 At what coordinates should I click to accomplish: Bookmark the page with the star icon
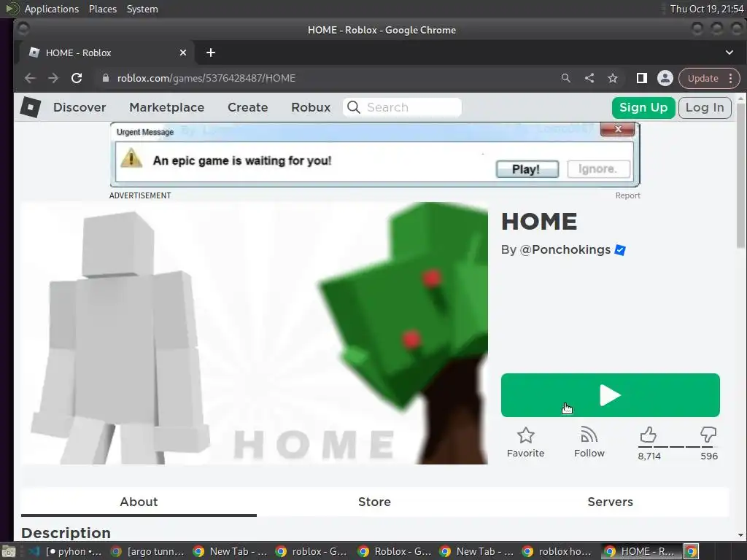pyautogui.click(x=613, y=78)
